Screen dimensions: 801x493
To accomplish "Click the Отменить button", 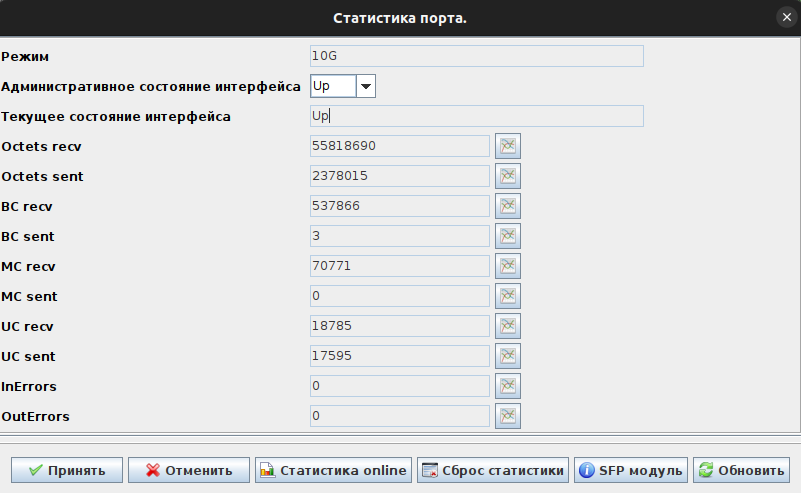I will (188, 470).
